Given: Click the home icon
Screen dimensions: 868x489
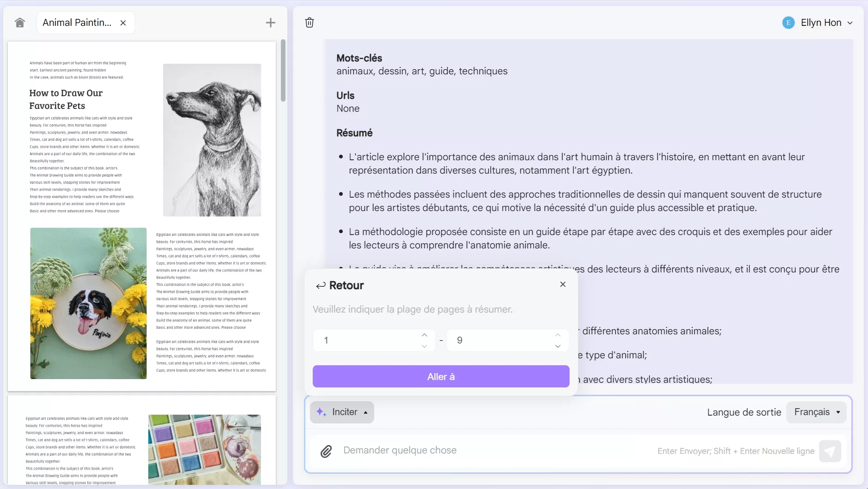Looking at the screenshot, I should 19,22.
